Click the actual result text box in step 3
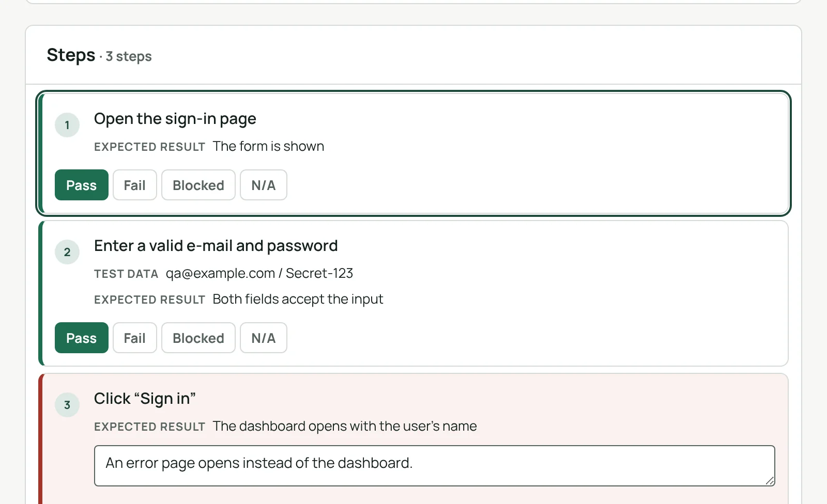Viewport: 827px width, 504px height. tap(435, 466)
